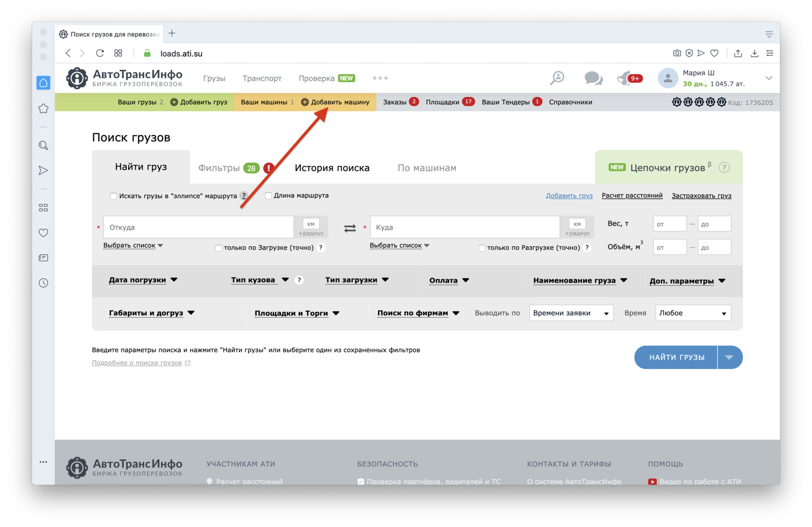Open the 'Времени заявки' sort dropdown
812x527 pixels.
point(571,313)
